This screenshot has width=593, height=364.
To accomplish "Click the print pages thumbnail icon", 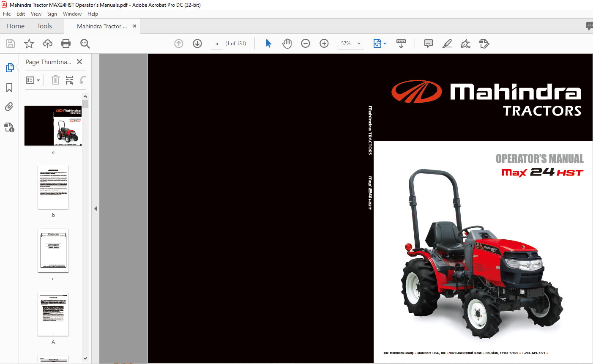I will click(70, 80).
